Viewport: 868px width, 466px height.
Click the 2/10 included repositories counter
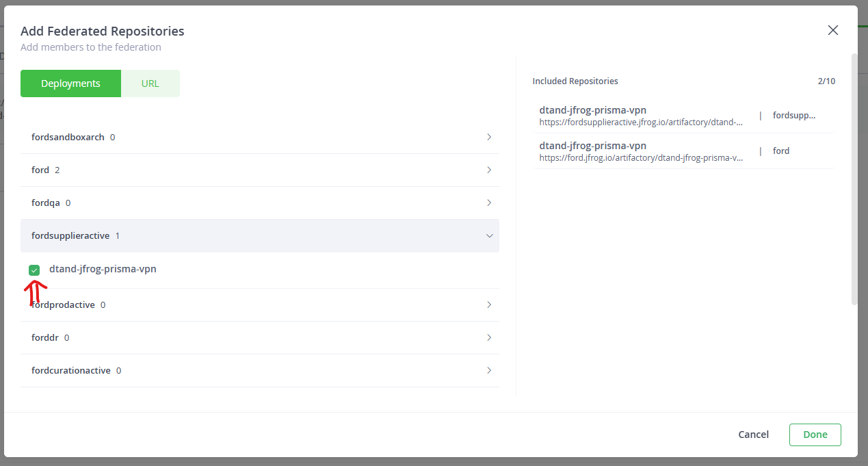(x=826, y=81)
